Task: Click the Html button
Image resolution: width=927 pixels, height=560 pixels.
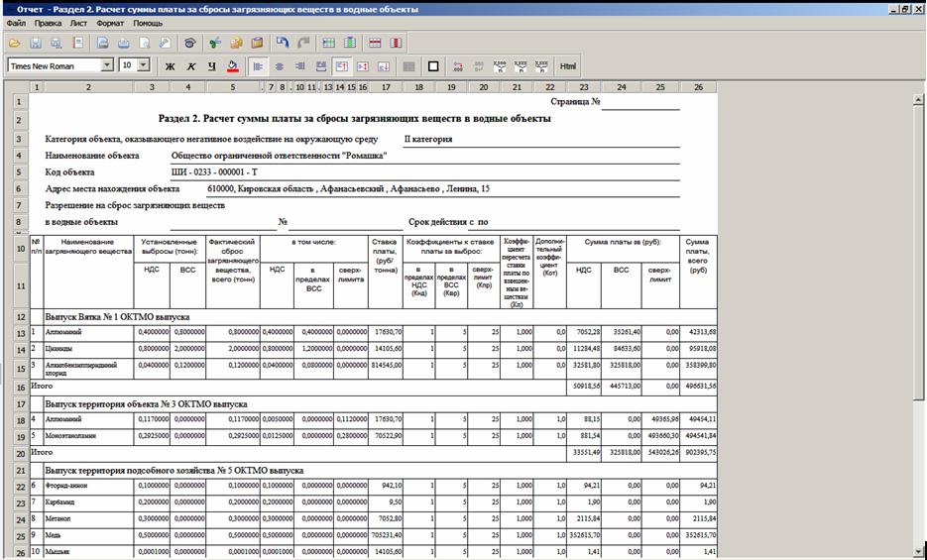Action: pos(567,66)
